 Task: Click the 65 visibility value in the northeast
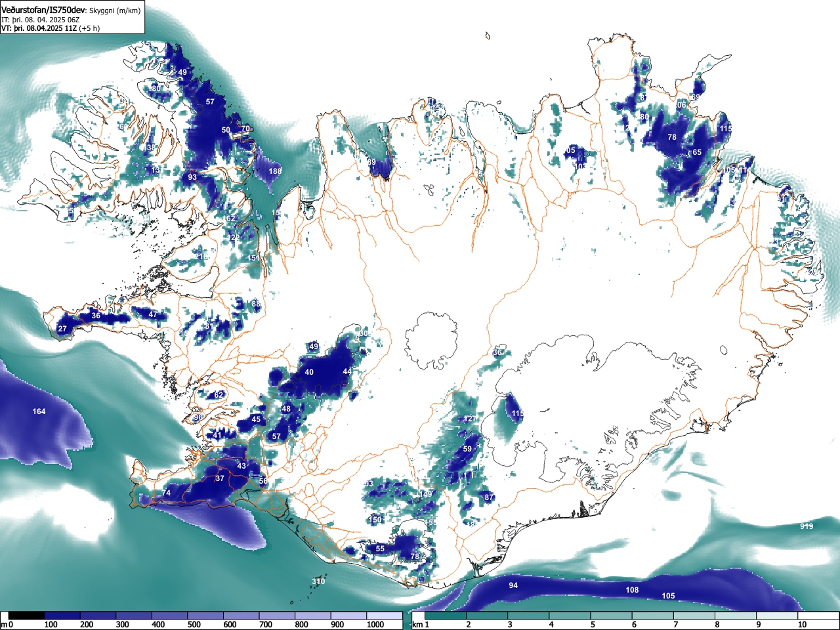[697, 152]
